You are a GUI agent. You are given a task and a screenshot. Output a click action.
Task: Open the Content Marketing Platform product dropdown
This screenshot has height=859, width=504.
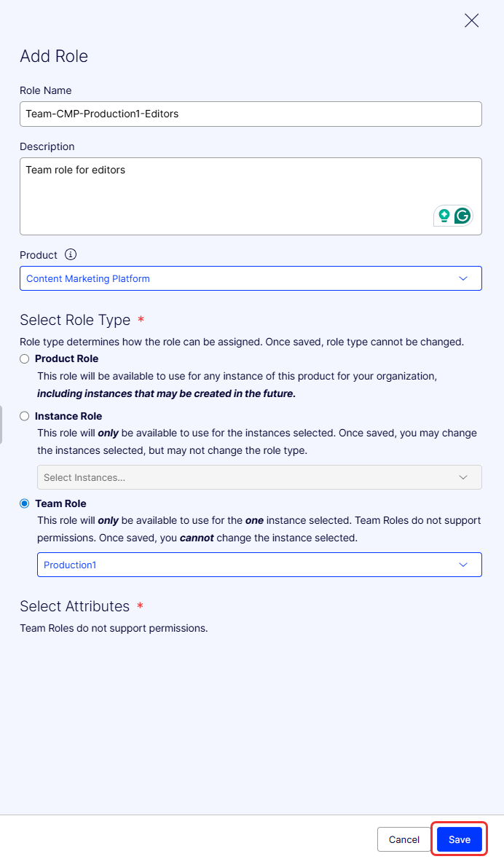pos(251,278)
